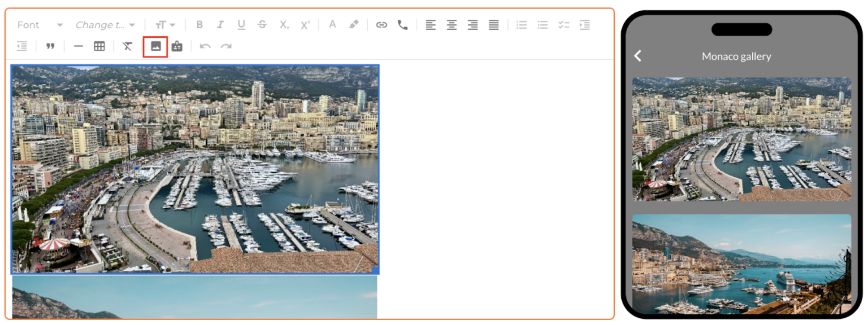
Task: Insert a table using the grid icon
Action: coord(100,46)
